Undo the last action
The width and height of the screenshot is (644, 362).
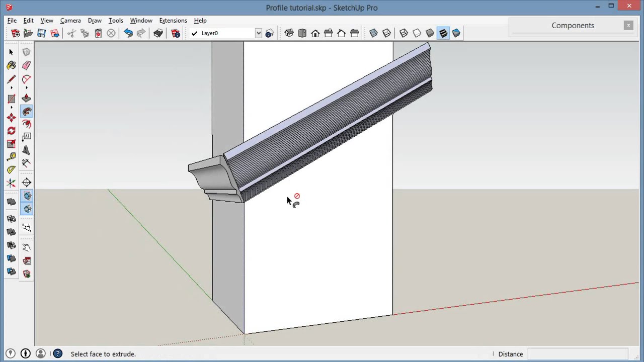tap(128, 33)
